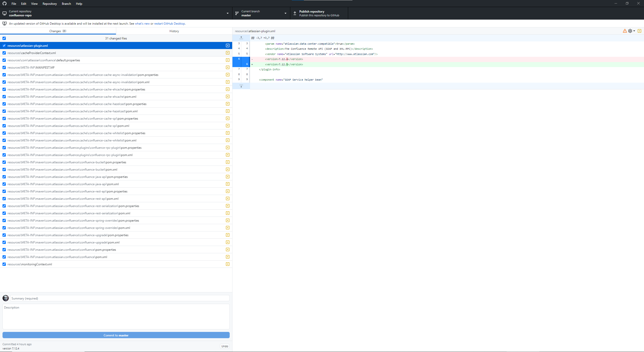Click Commit to master button

pyautogui.click(x=116, y=335)
